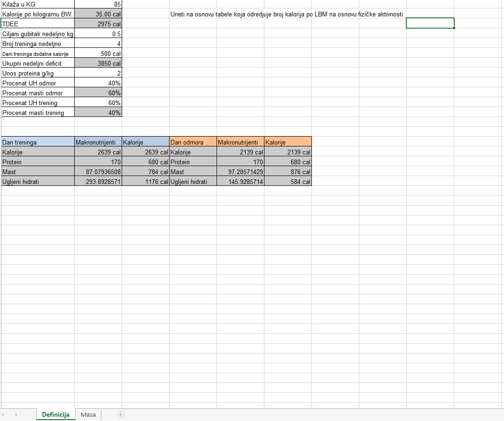This screenshot has height=421, width=504.
Task: Select the 60% value for UH trening
Action: (x=98, y=103)
